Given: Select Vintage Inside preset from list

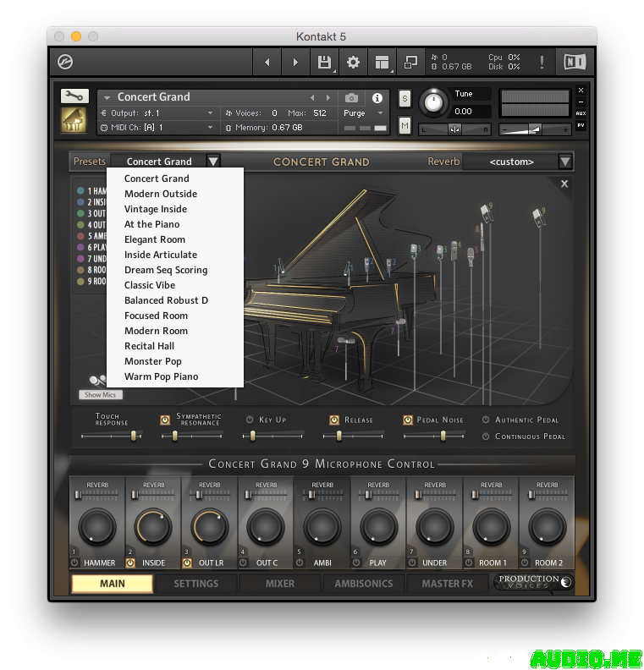Looking at the screenshot, I should 156,209.
